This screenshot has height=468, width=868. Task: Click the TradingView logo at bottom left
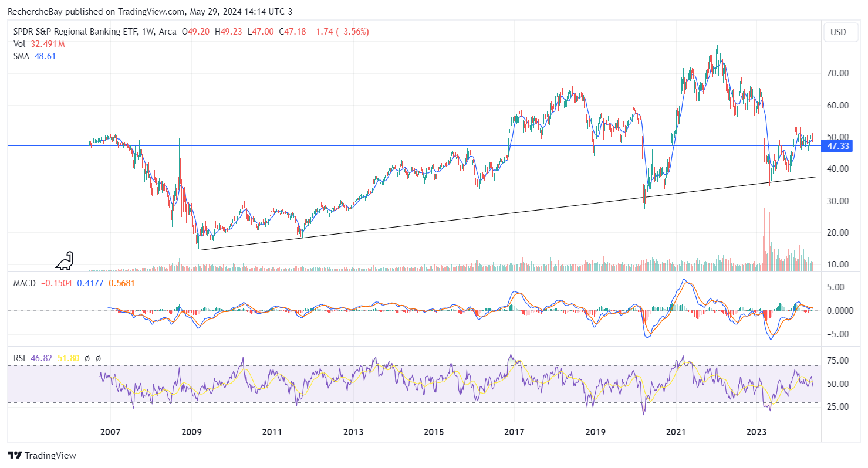[42, 455]
